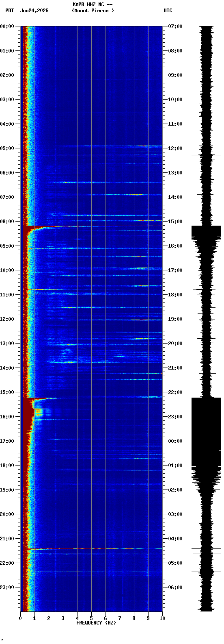
Task: Click the UTC timezone label
Action: [168, 11]
